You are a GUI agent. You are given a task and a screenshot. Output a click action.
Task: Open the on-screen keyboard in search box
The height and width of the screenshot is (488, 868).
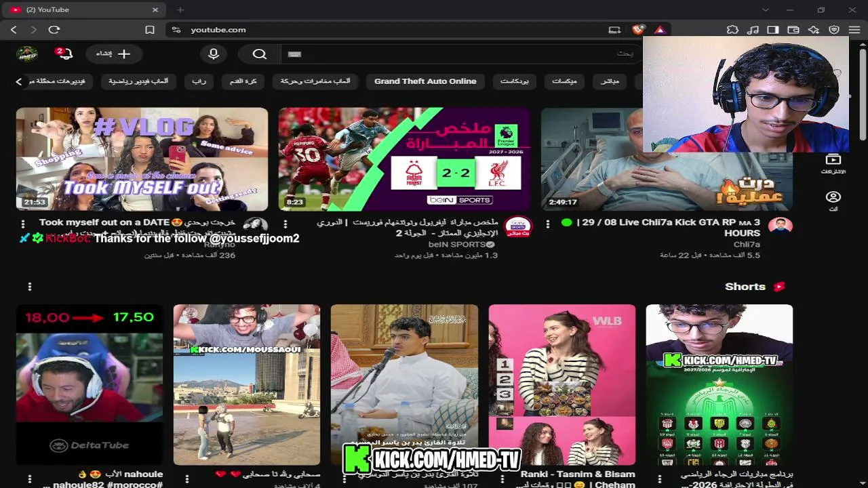pyautogui.click(x=294, y=54)
